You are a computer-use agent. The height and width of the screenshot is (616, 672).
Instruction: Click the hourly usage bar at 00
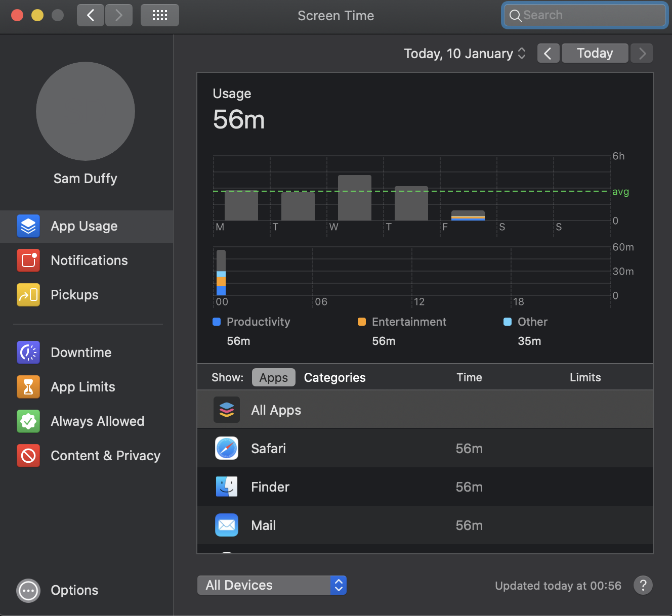221,273
